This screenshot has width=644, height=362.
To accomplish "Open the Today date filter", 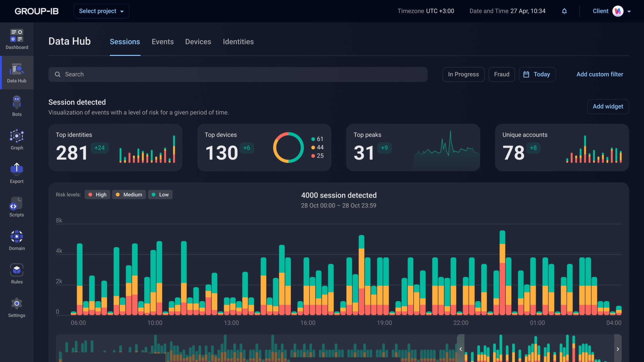I will [x=537, y=74].
